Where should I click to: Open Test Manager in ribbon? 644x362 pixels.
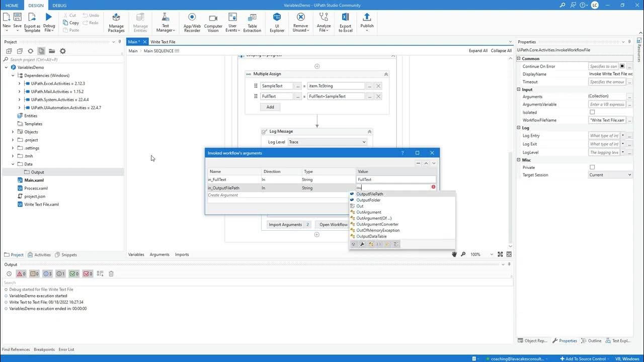point(166,23)
